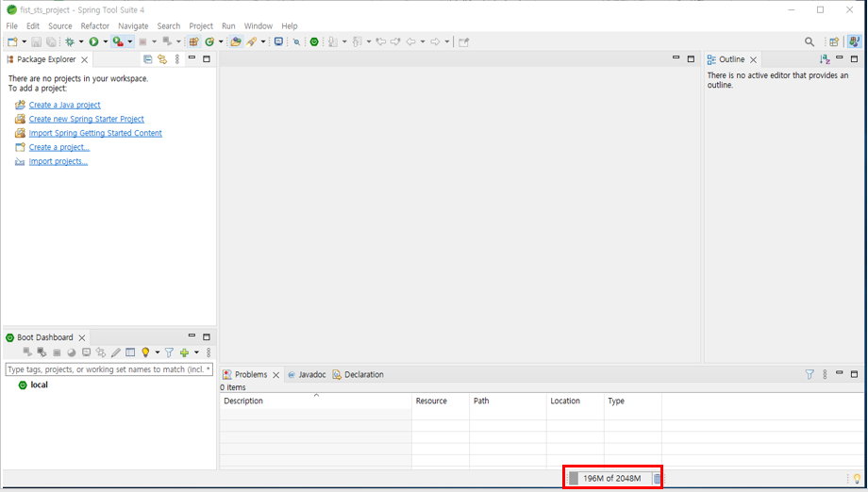The image size is (868, 492).
Task: Click the Problems view filter icon
Action: pos(810,374)
